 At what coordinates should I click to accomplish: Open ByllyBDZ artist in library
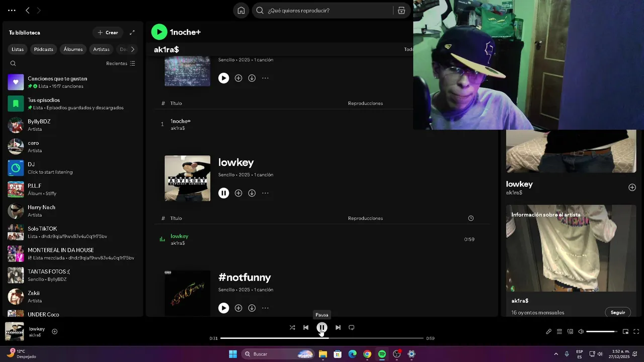coord(72,125)
